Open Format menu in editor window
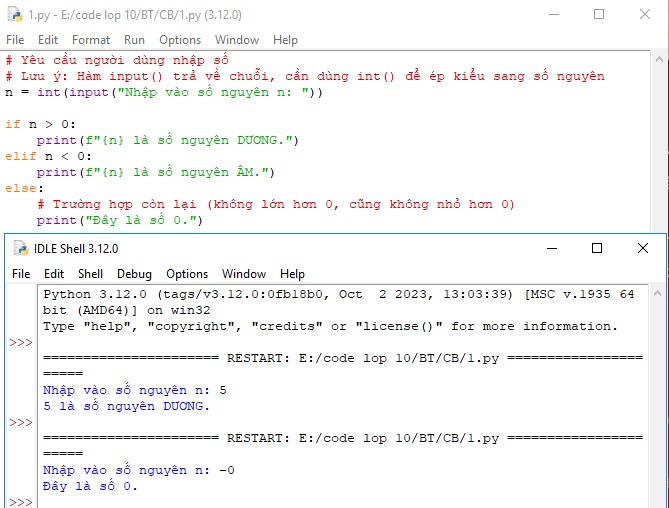Image resolution: width=669 pixels, height=508 pixels. [x=91, y=40]
